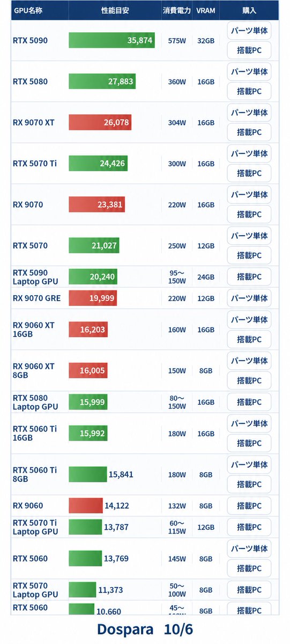290x644 pixels.
Task: Select パーツ単体 for RTX 5070 Ti
Action: (249, 153)
